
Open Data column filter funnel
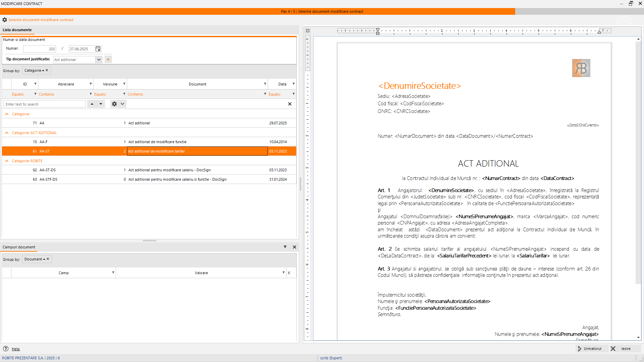click(x=293, y=84)
